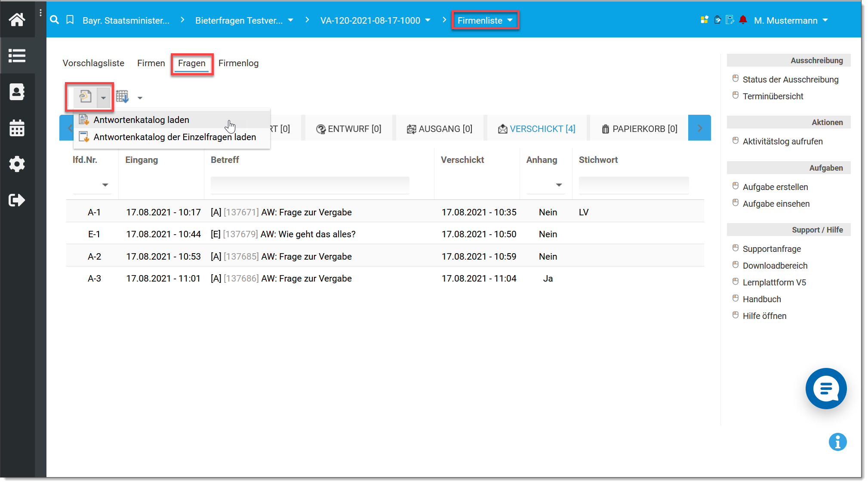Viewport: 868px width, 484px height.
Task: Click the clipboard check icon in header
Action: [x=717, y=20]
